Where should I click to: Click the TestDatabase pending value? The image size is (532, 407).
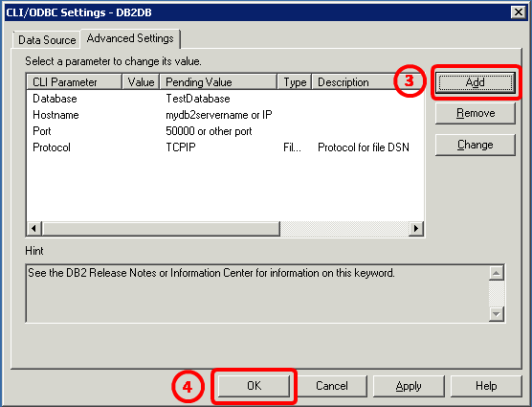coord(198,99)
